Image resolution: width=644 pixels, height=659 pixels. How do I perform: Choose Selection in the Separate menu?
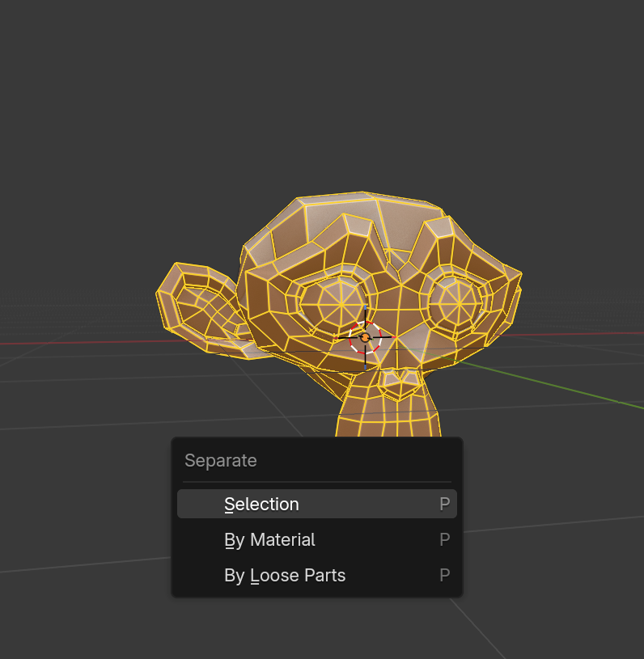coord(261,504)
